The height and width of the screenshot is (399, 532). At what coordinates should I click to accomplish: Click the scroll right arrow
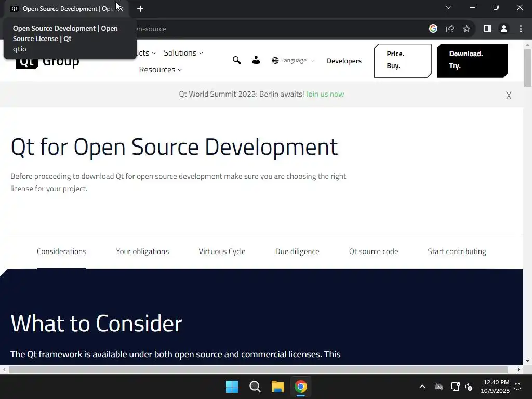tap(519, 369)
